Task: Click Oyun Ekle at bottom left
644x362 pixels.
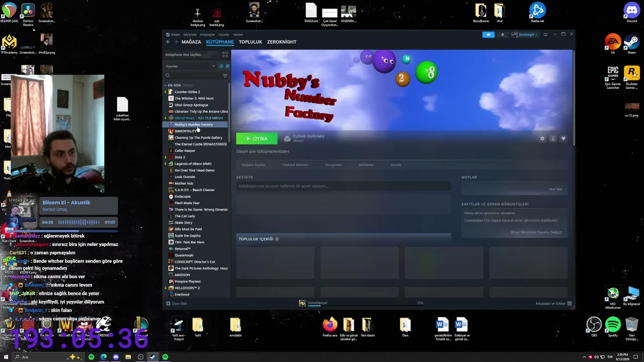Action: [x=177, y=304]
